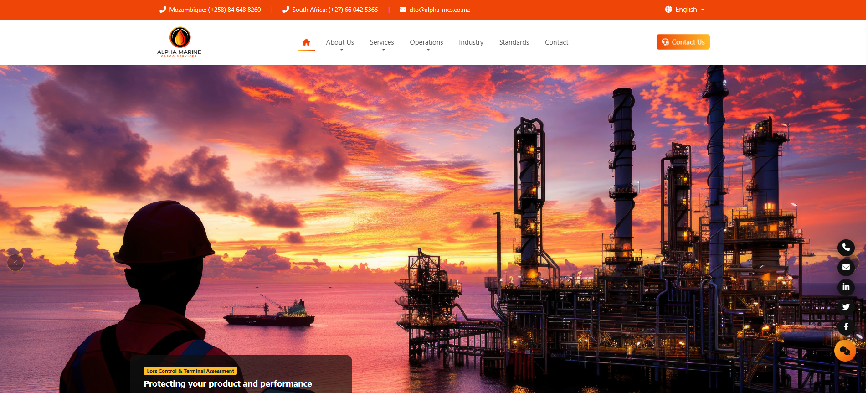Go to the Home icon in navbar

click(306, 42)
